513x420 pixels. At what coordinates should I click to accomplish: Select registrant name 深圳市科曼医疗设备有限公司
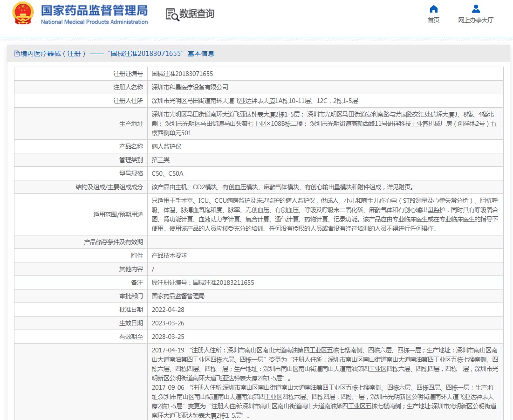coord(190,87)
